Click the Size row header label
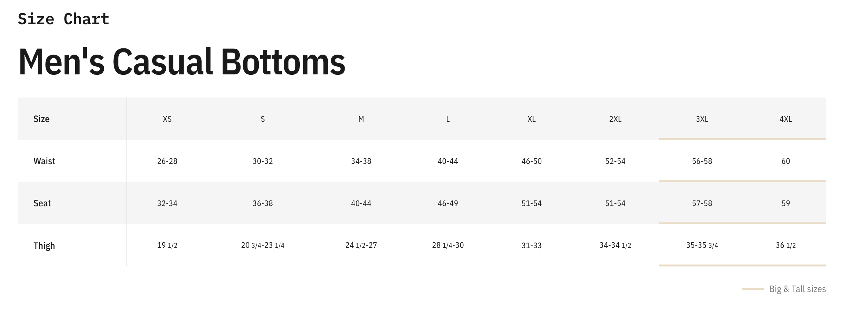This screenshot has height=324, width=868. click(x=41, y=119)
